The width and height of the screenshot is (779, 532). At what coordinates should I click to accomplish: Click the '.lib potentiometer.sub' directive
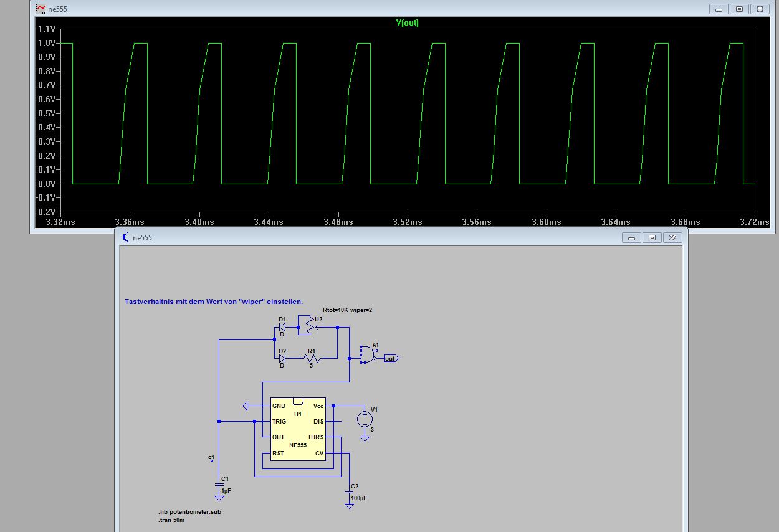[189, 512]
